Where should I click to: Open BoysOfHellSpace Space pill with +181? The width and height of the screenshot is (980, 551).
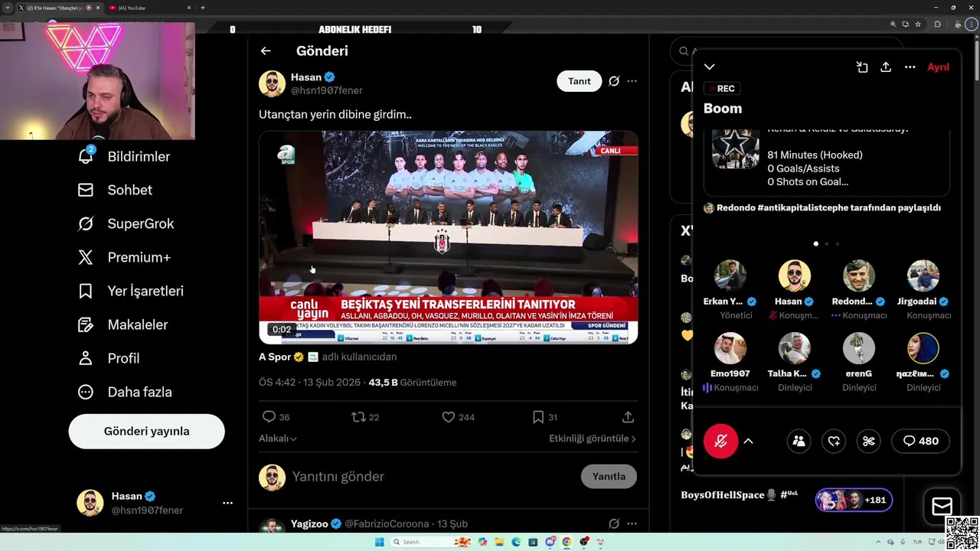point(853,500)
